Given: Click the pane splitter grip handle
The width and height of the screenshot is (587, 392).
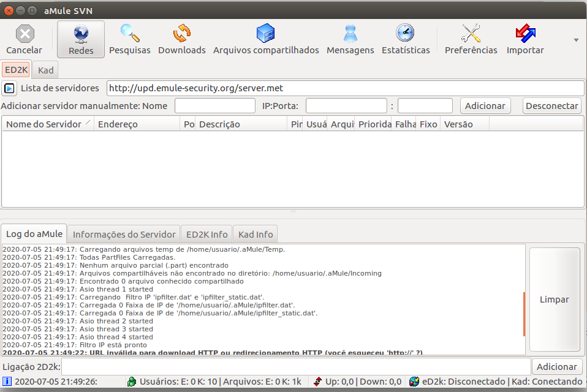Looking at the screenshot, I should point(293,211).
